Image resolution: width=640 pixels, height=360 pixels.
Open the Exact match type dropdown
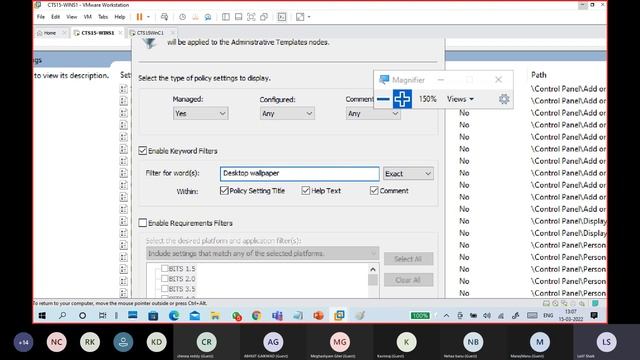click(408, 173)
